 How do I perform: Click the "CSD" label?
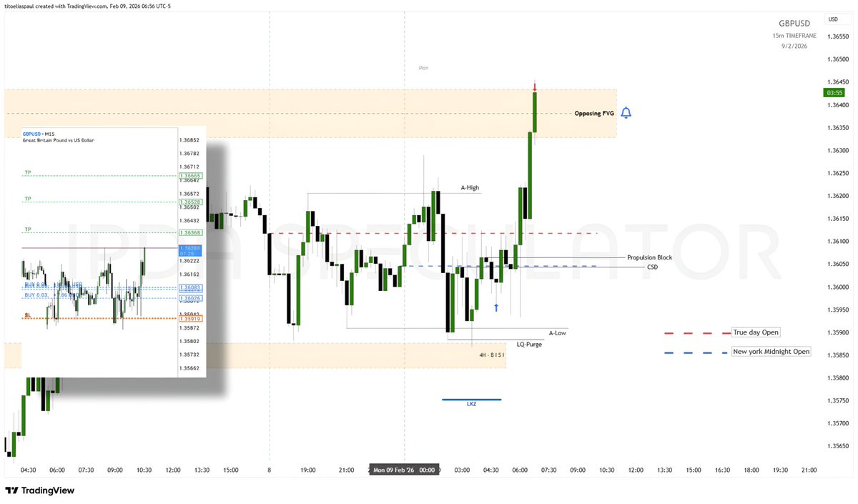click(x=652, y=267)
